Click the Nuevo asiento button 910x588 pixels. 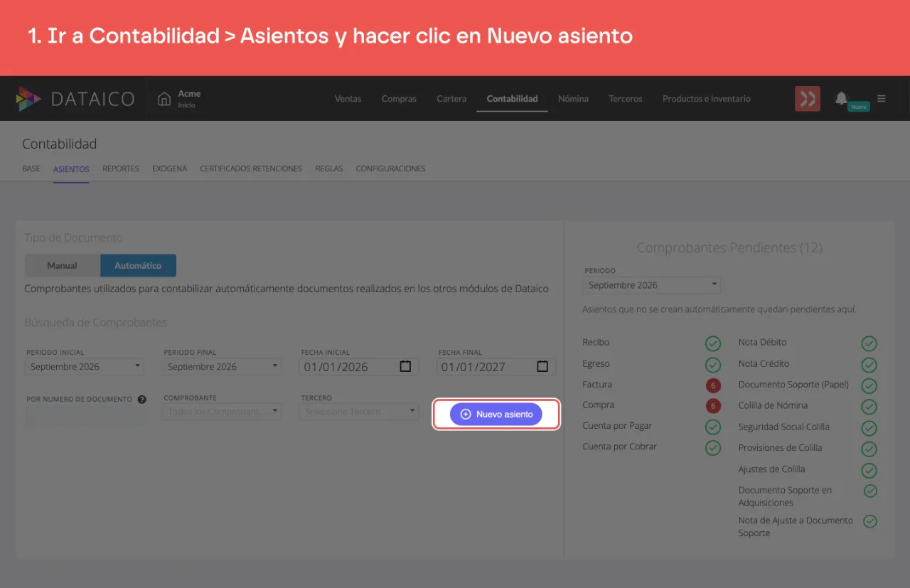point(496,415)
